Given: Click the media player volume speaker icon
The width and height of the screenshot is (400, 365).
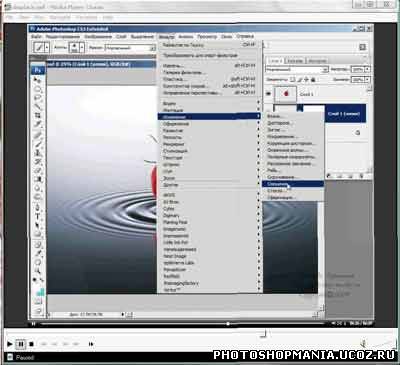Looking at the screenshot, I should tap(364, 343).
